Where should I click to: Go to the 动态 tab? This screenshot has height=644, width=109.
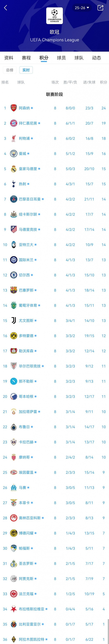(97, 58)
